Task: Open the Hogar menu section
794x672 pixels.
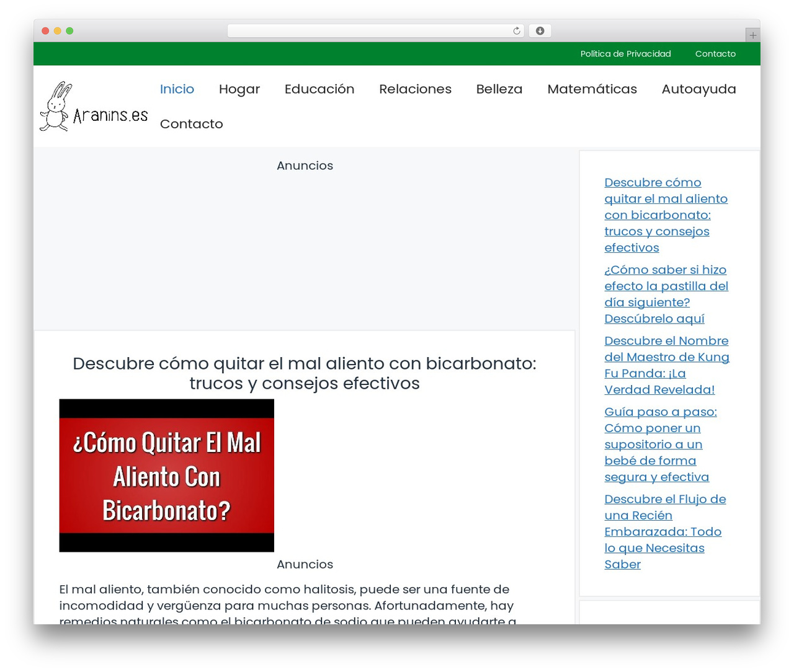Action: tap(239, 89)
